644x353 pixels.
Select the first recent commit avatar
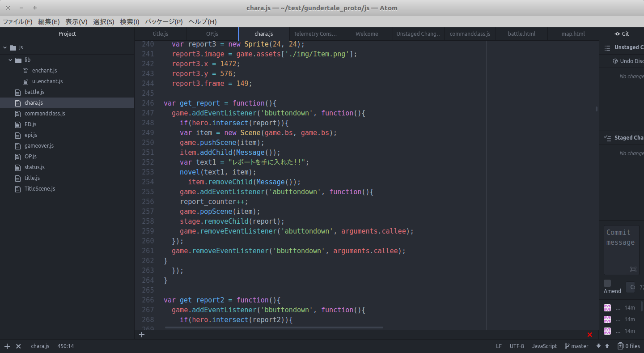607,308
